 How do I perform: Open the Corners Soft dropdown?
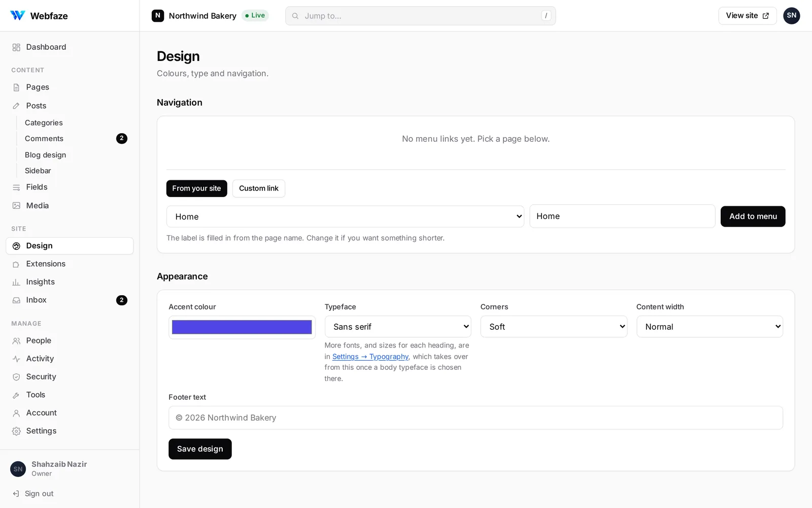(x=554, y=327)
